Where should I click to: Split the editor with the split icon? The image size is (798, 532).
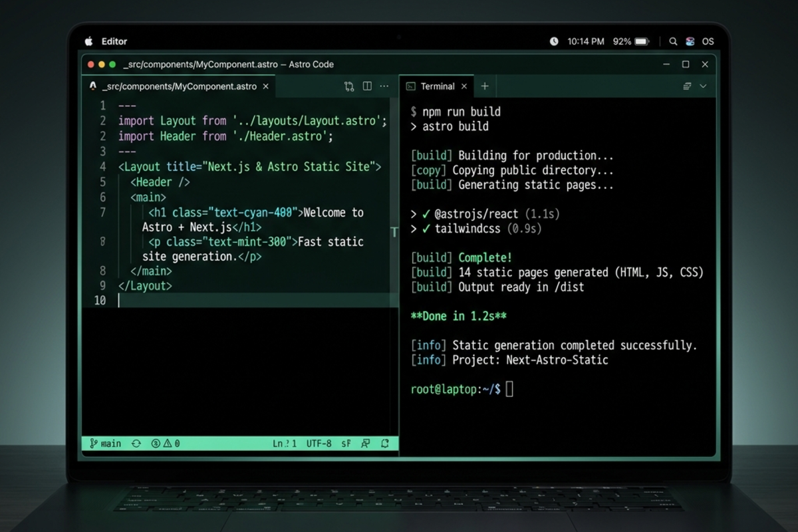[x=367, y=86]
